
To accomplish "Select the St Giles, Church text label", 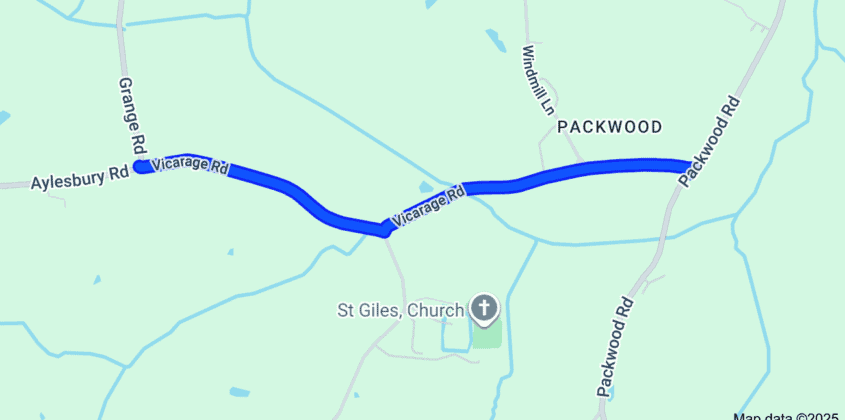I will pyautogui.click(x=400, y=311).
